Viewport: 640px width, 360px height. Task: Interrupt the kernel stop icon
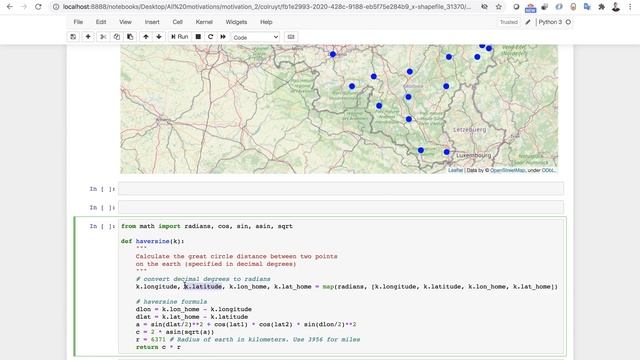[x=198, y=37]
